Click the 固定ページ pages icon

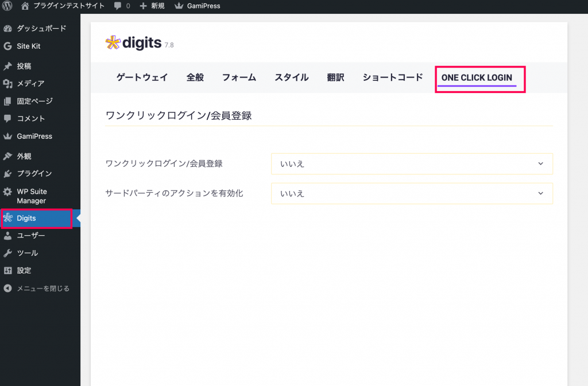coord(7,101)
